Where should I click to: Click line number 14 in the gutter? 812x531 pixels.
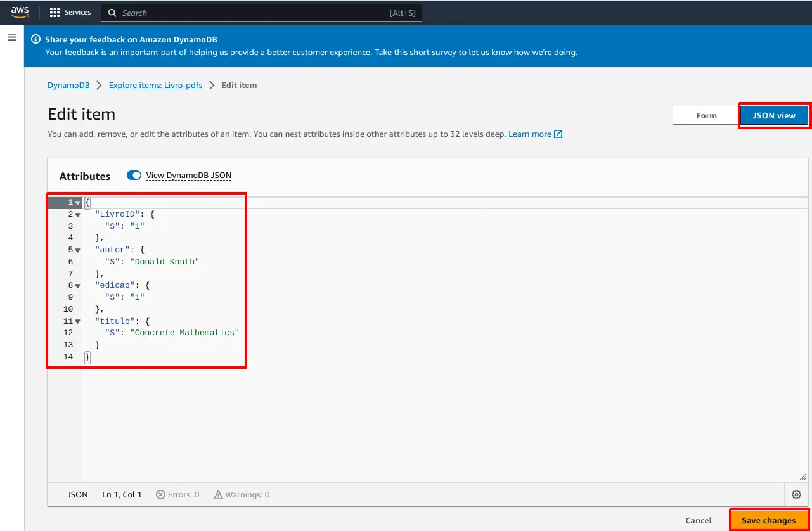click(x=68, y=357)
